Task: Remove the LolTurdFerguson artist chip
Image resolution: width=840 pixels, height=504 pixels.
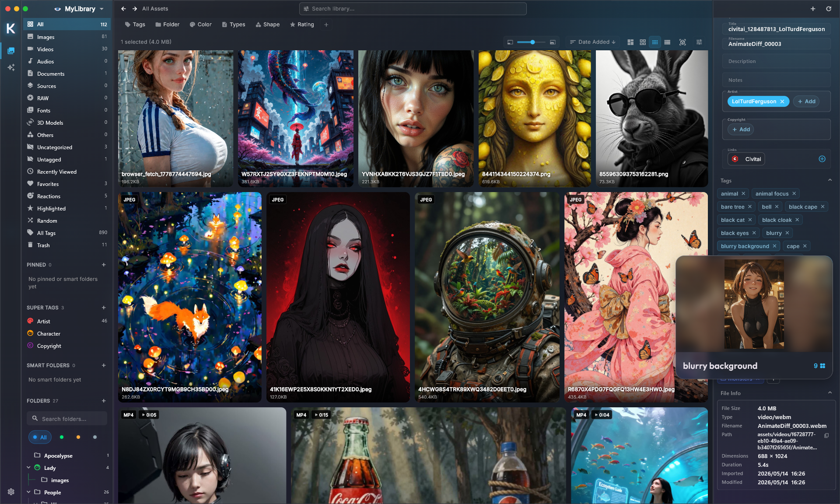Action: [782, 101]
